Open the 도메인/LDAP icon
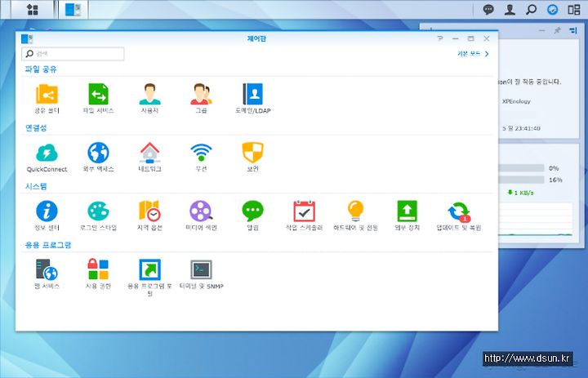Viewport: 588px width, 378px height. point(252,94)
